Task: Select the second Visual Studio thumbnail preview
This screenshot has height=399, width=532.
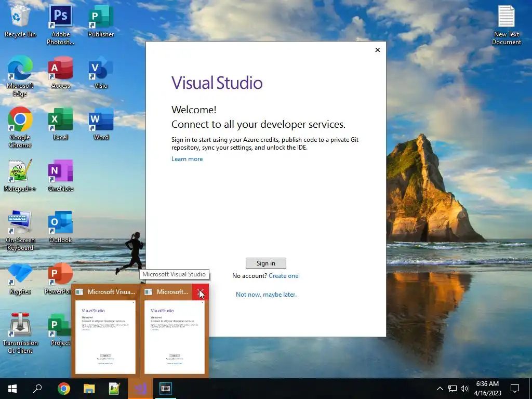Action: click(x=175, y=337)
